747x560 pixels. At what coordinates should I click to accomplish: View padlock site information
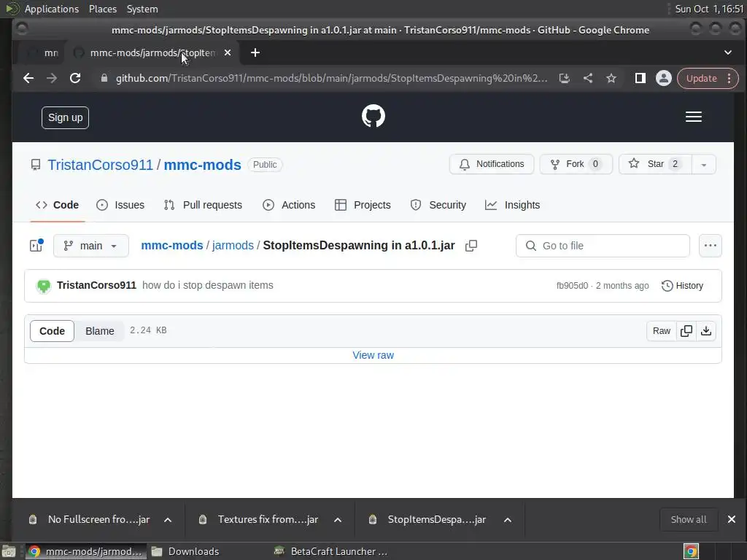click(104, 78)
